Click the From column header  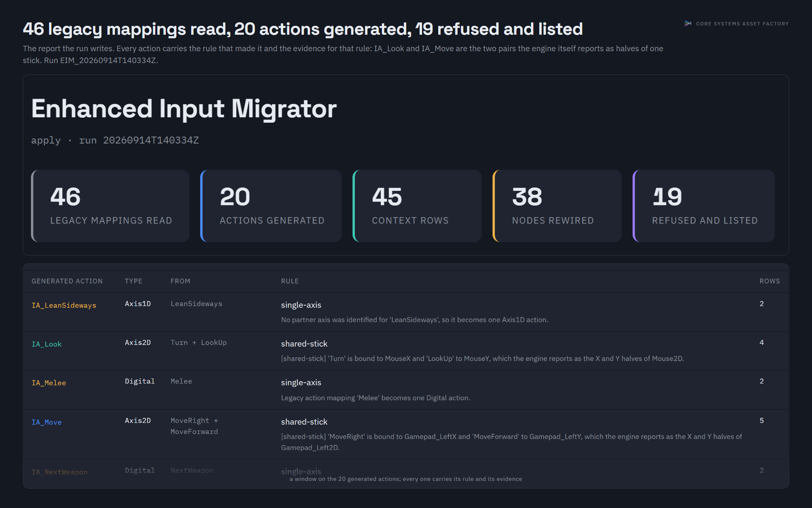point(181,281)
